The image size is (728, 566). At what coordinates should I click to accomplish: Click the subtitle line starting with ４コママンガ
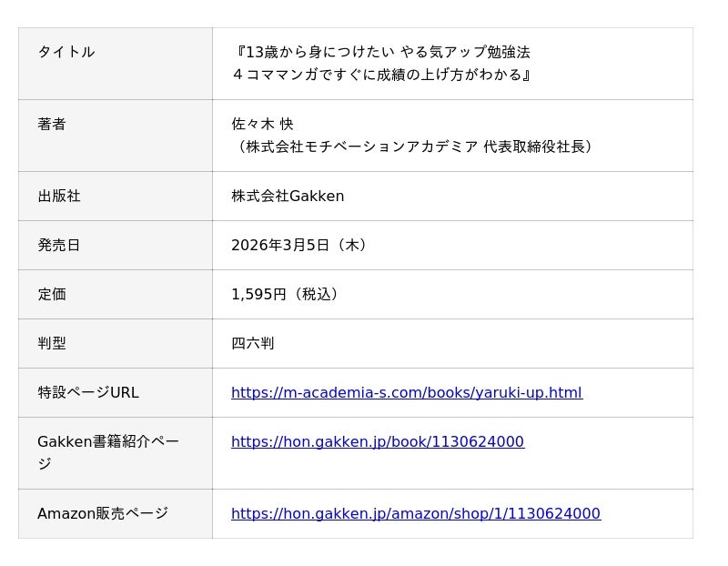pos(382,75)
